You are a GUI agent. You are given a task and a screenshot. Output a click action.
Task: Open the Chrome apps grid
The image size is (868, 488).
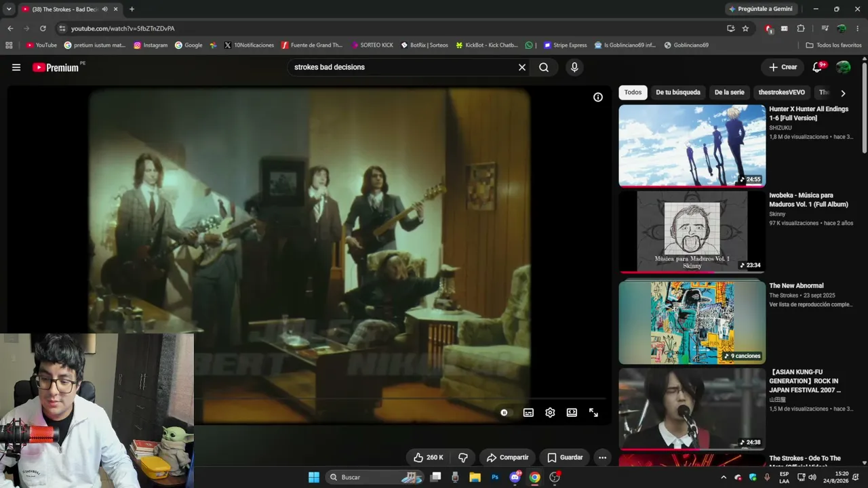(9, 45)
